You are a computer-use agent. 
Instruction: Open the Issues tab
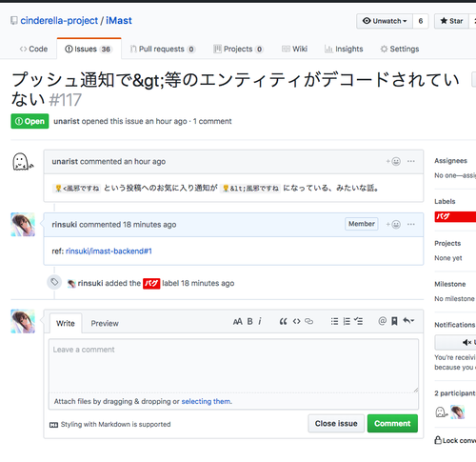[89, 49]
